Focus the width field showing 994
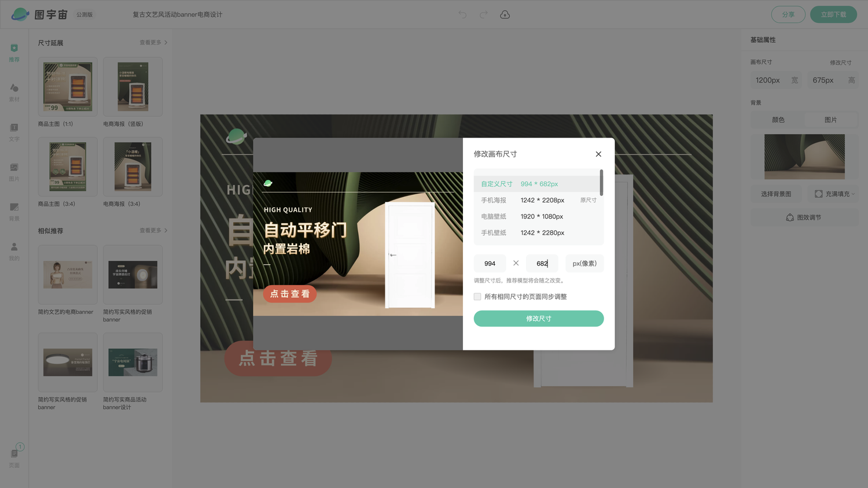868x488 pixels. (x=490, y=264)
